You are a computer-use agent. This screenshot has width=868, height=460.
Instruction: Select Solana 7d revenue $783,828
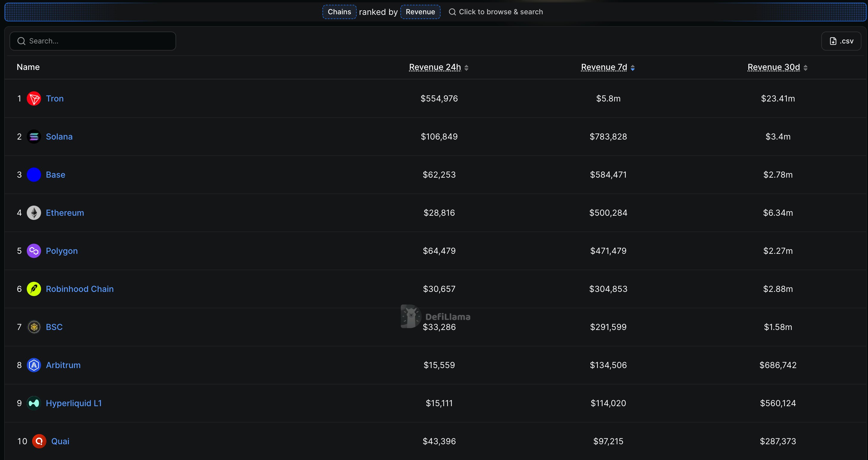click(608, 137)
